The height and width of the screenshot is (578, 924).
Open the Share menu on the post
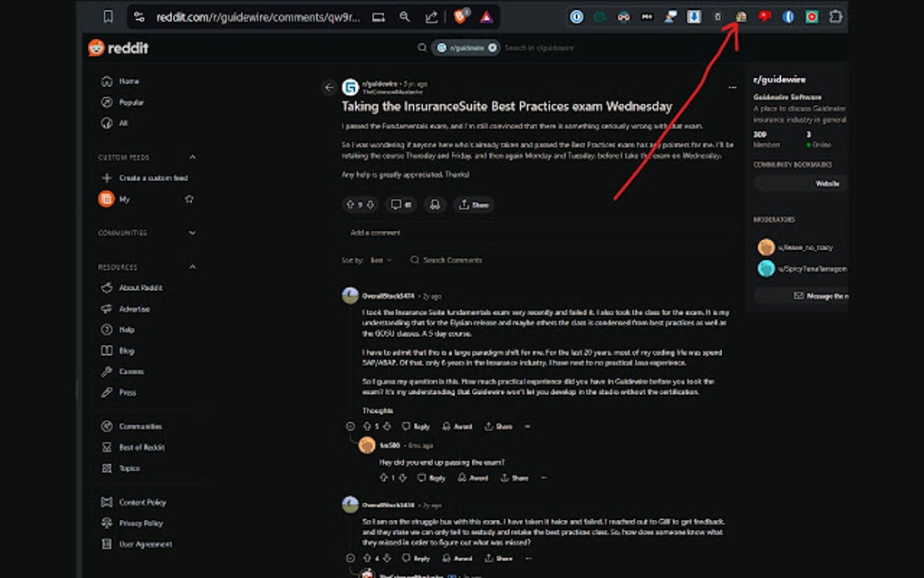[x=473, y=205]
